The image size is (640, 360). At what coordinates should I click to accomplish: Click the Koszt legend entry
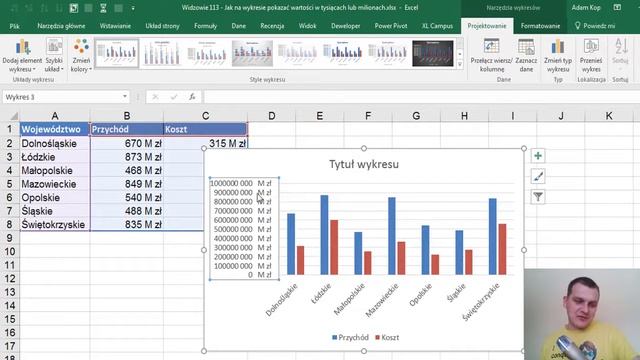387,338
